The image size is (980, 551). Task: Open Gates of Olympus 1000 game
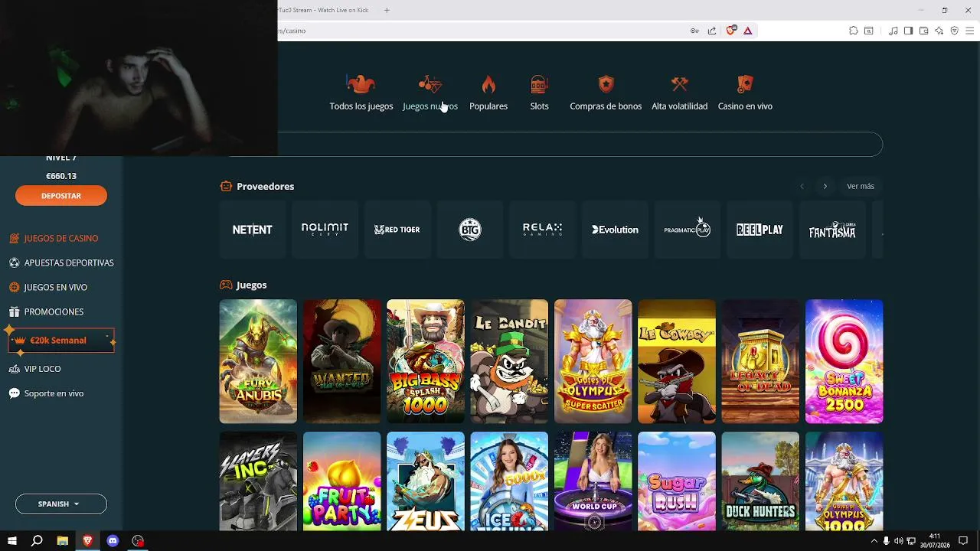[844, 481]
